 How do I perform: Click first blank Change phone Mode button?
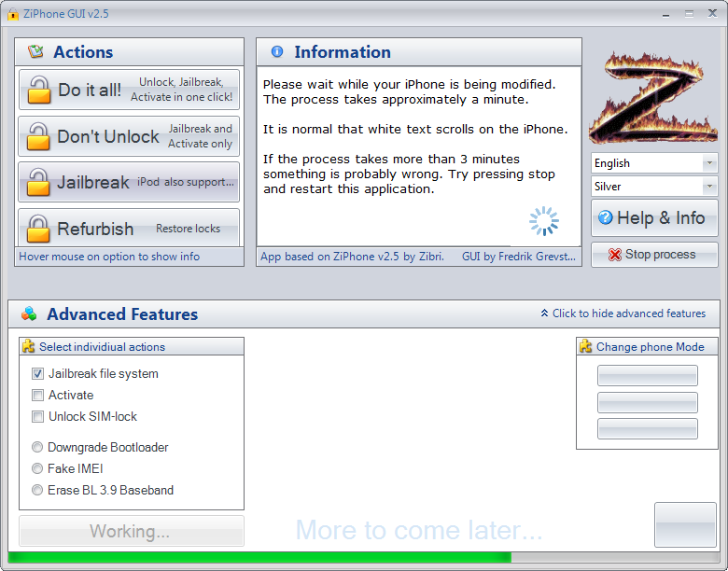[647, 376]
